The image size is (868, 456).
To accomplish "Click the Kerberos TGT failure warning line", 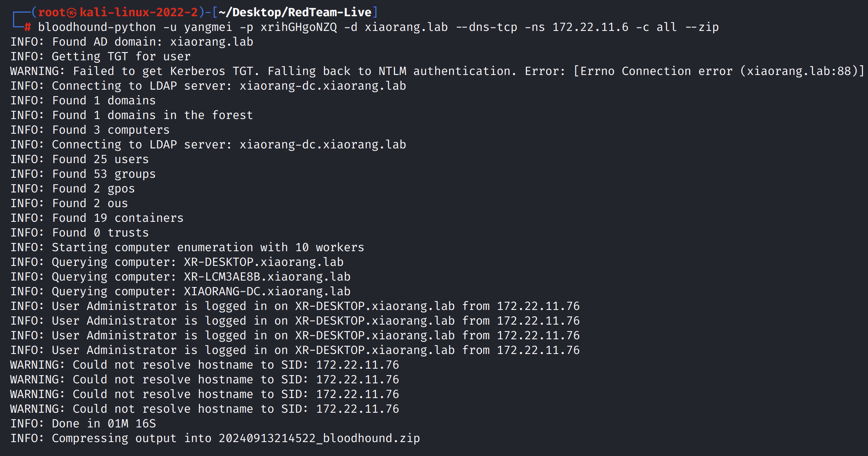I will [436, 71].
